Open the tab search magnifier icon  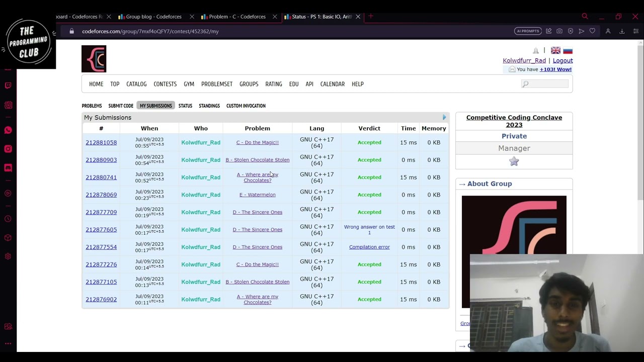(585, 17)
